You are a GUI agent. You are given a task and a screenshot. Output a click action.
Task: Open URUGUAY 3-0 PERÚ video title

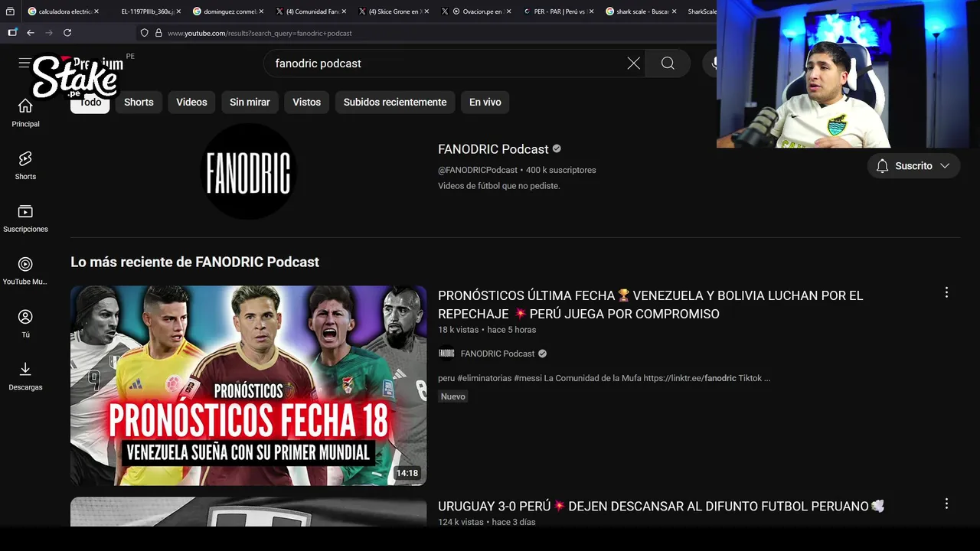pyautogui.click(x=661, y=506)
